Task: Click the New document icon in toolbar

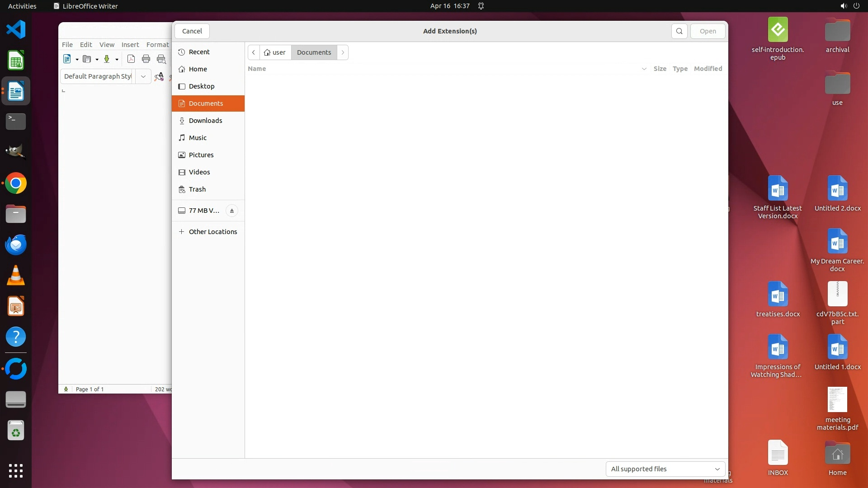Action: [x=67, y=59]
